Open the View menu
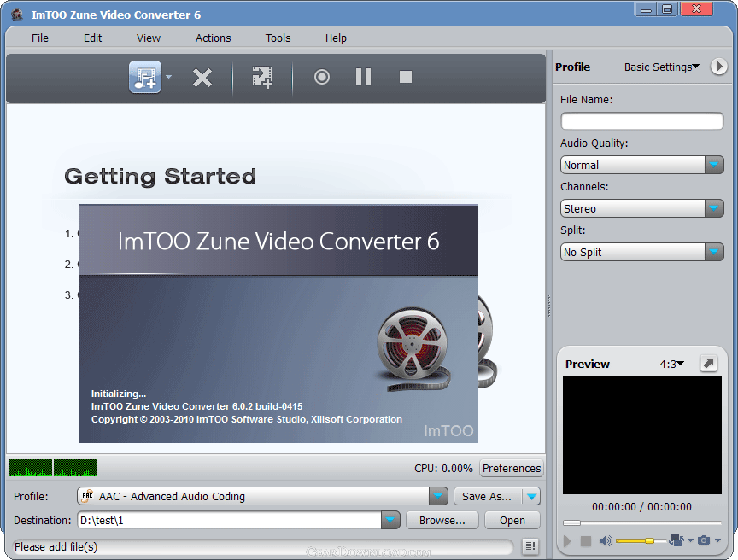The height and width of the screenshot is (560, 738). (x=149, y=38)
